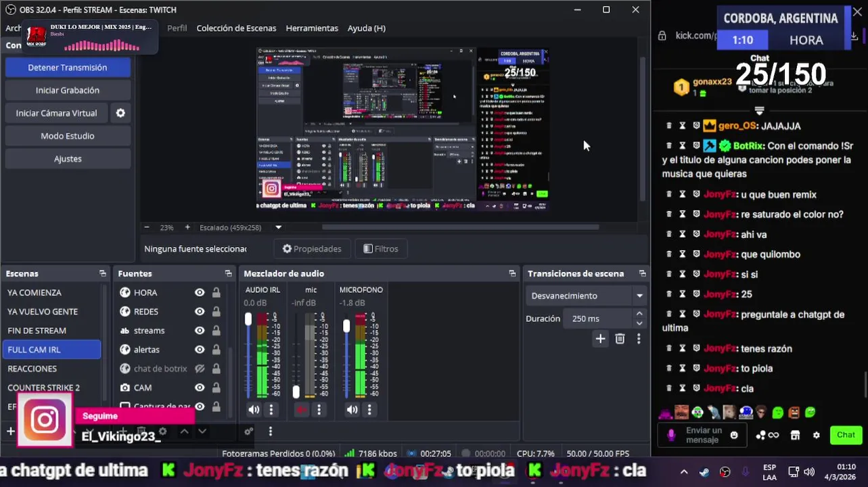Viewport: 868px width, 487px height.
Task: Unmute the mic channel red speaker icon
Action: 302,409
